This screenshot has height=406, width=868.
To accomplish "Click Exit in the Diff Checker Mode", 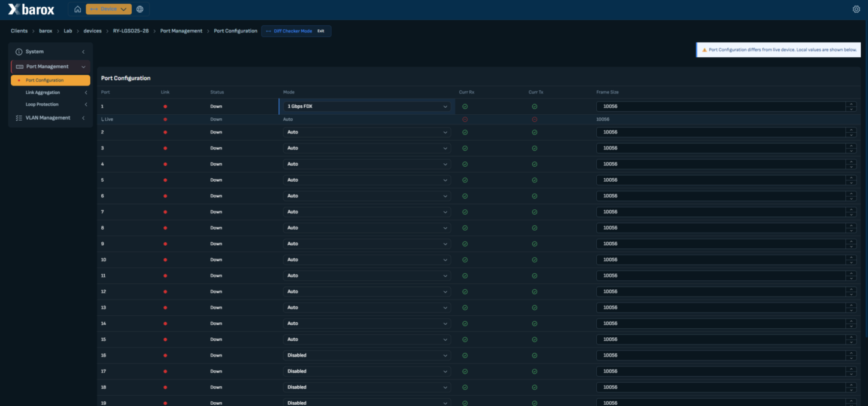I will 321,31.
